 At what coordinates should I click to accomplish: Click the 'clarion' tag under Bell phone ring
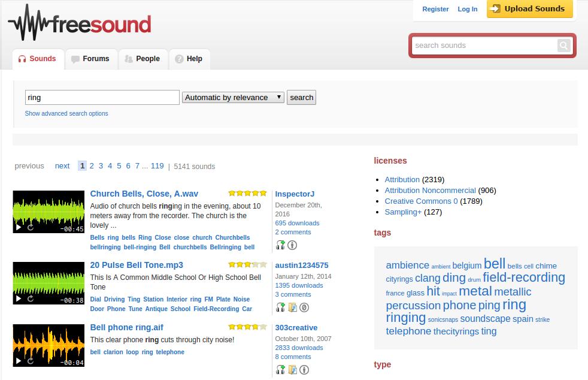113,352
